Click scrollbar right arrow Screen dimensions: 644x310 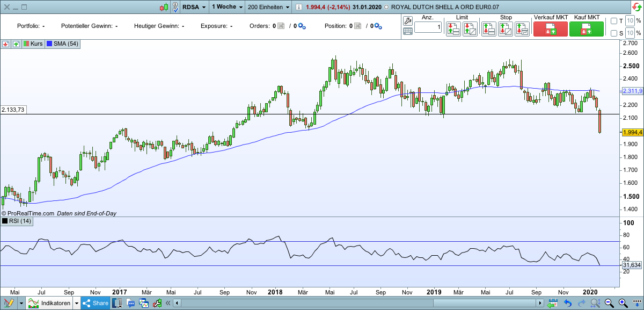click(x=540, y=304)
